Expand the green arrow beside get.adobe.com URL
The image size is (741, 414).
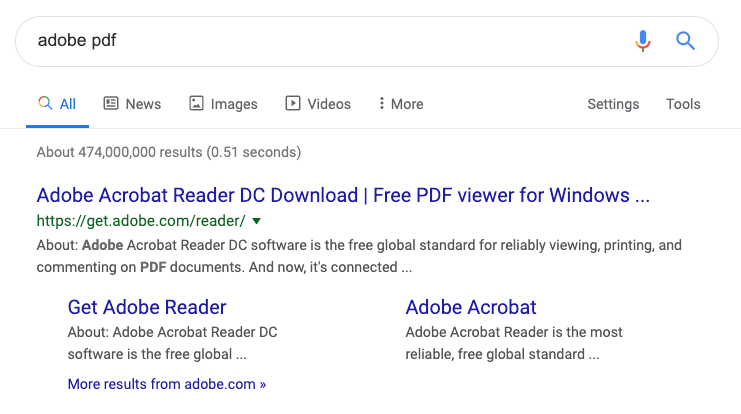pos(256,221)
